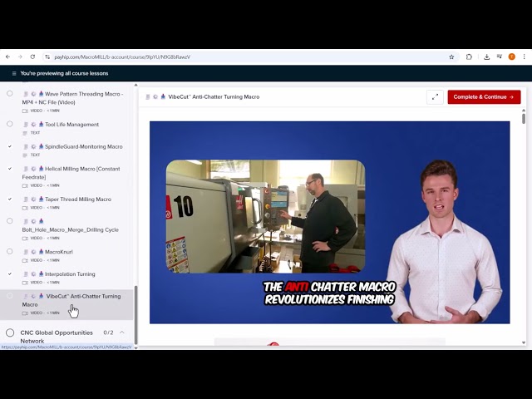532x399 pixels.
Task: Click the browser forward arrow
Action: point(20,57)
